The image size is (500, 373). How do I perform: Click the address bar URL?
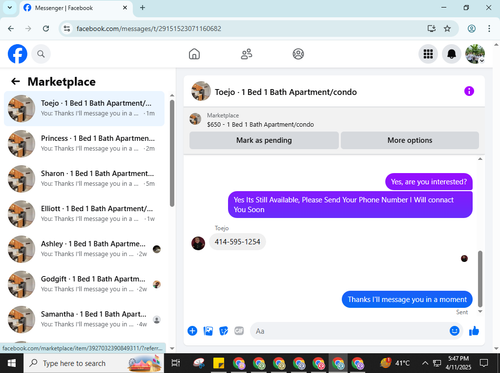[x=149, y=29]
